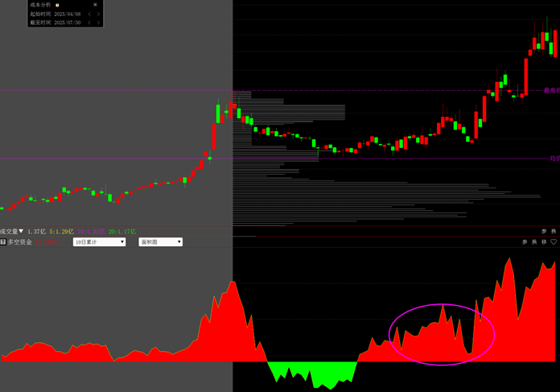Open the 10日累计 period dropdown

coord(99,241)
